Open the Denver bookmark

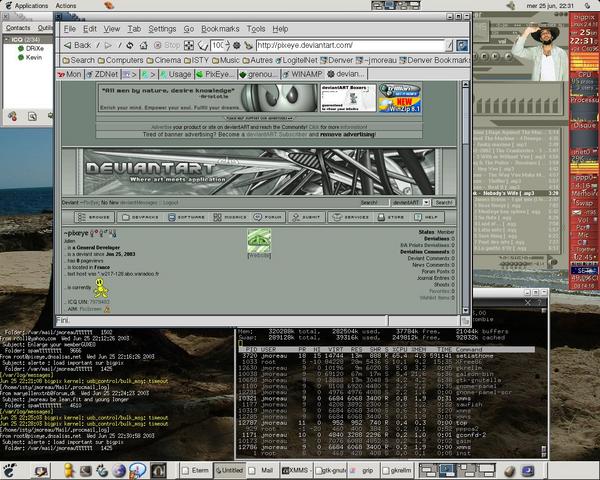point(337,60)
